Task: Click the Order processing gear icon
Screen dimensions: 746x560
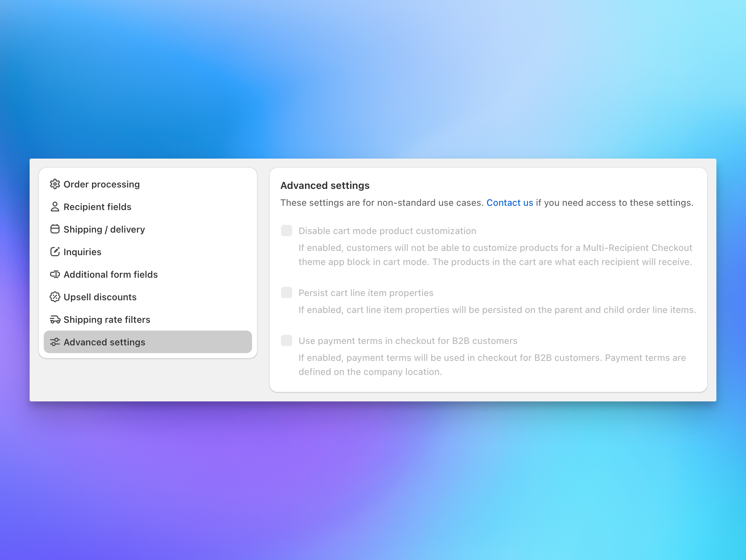Action: pos(55,184)
